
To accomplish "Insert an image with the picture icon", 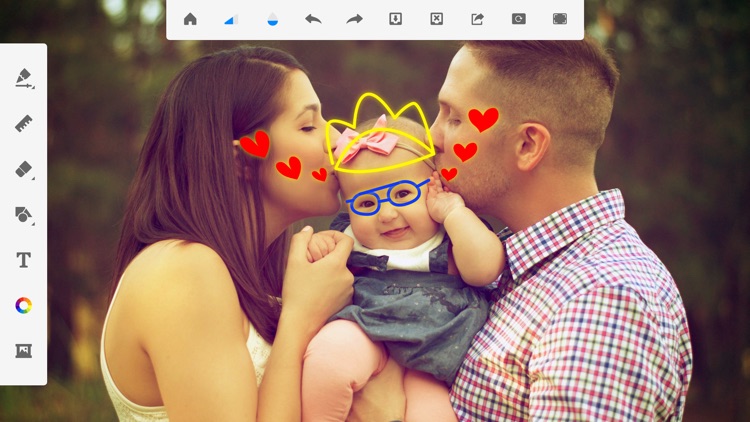I will (x=23, y=351).
